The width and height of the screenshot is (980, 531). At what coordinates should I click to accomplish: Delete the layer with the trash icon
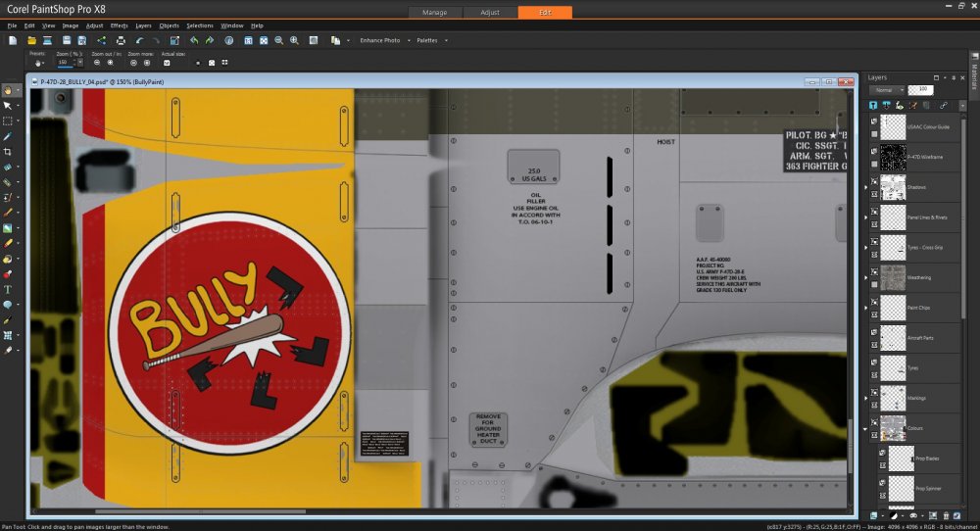click(947, 516)
